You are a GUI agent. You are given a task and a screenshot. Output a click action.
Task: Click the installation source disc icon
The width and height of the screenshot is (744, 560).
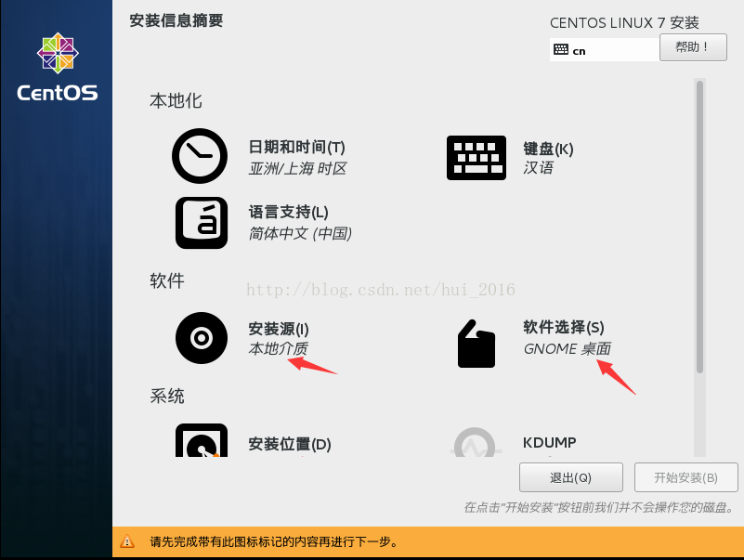coord(202,338)
